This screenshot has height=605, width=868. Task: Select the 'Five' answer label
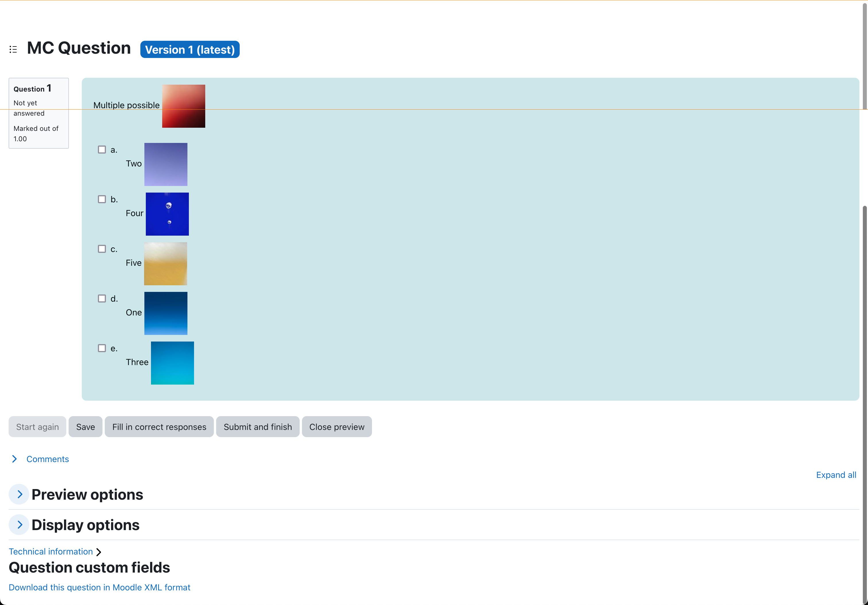coord(134,263)
